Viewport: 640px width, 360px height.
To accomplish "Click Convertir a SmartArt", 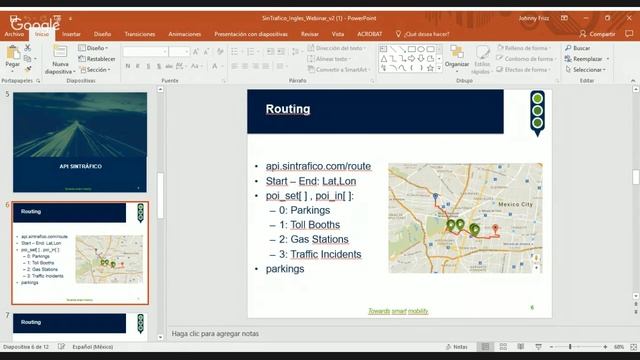I will tap(339, 70).
